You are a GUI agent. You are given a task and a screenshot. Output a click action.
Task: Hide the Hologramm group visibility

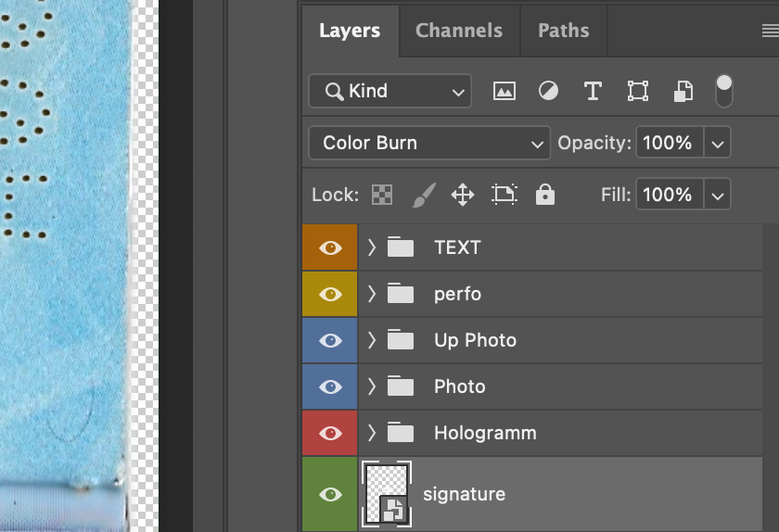coord(330,433)
